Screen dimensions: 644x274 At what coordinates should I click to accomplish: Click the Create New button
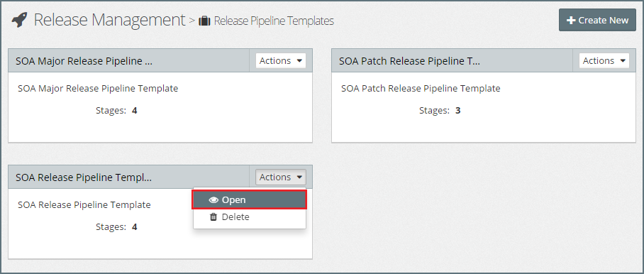[597, 20]
